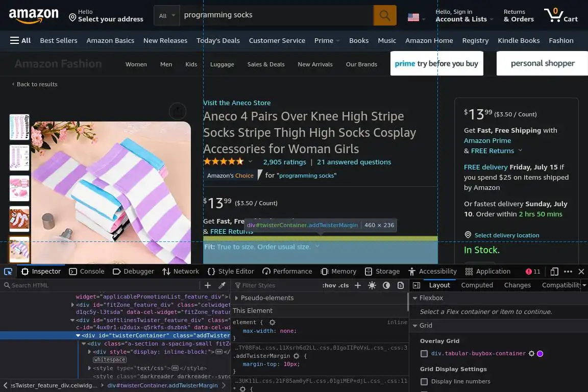Open sidebar tabs overflow dropdown arrow
The image size is (588, 392).
point(584,285)
